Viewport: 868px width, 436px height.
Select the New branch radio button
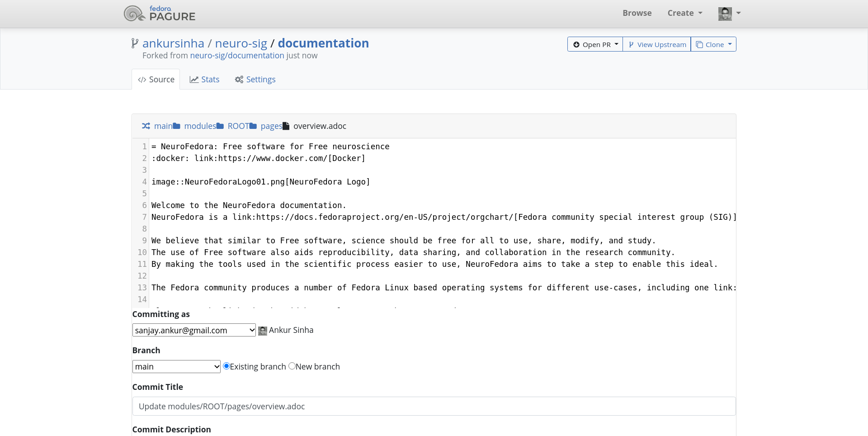292,366
